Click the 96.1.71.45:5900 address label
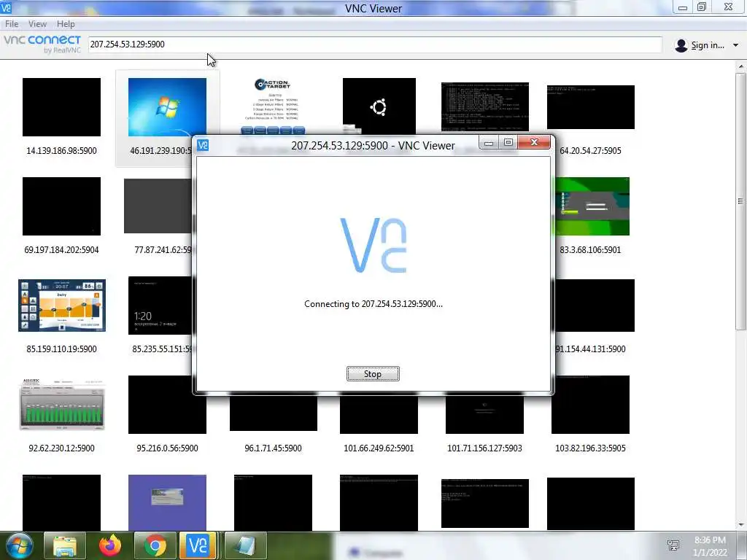This screenshot has height=560, width=747. [x=273, y=448]
